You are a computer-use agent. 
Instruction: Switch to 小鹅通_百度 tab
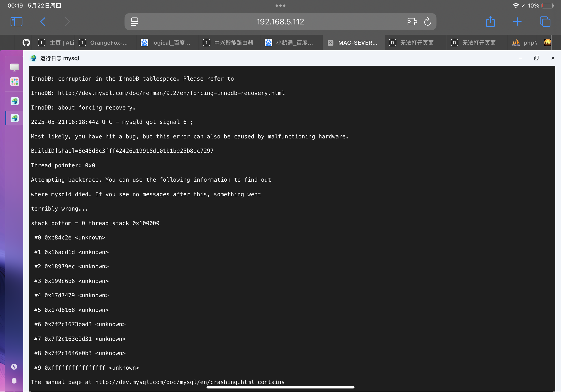(x=292, y=43)
